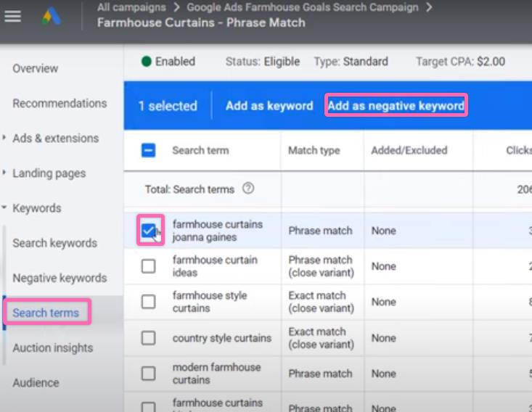Click the Google Ads logo

click(51, 15)
